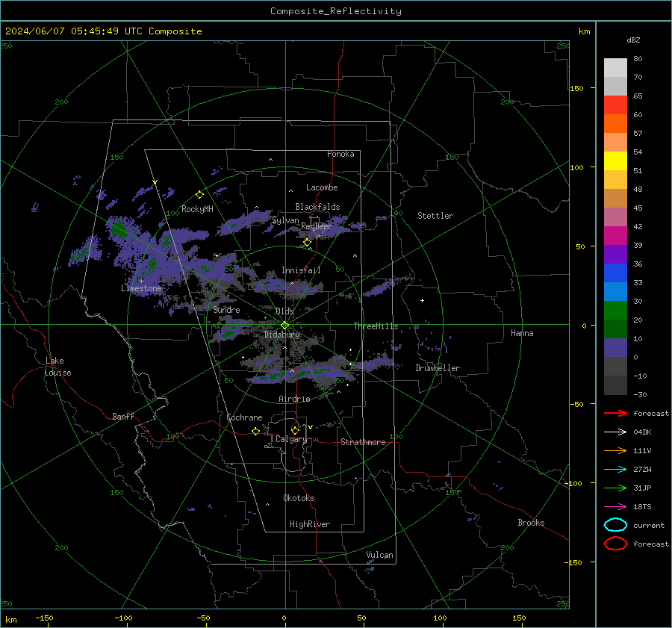Select the bright green 20-30 dBZ swatch

click(615, 311)
